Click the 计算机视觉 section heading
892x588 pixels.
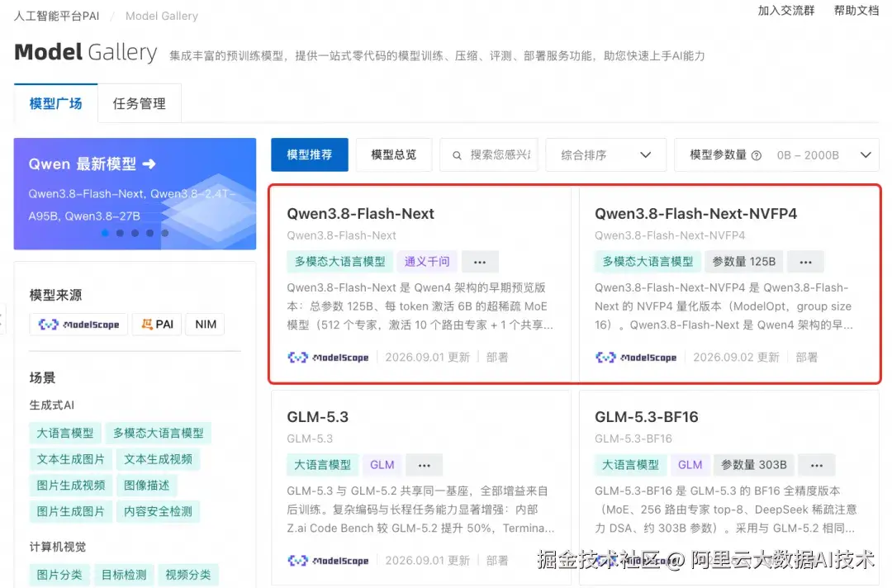click(x=58, y=547)
